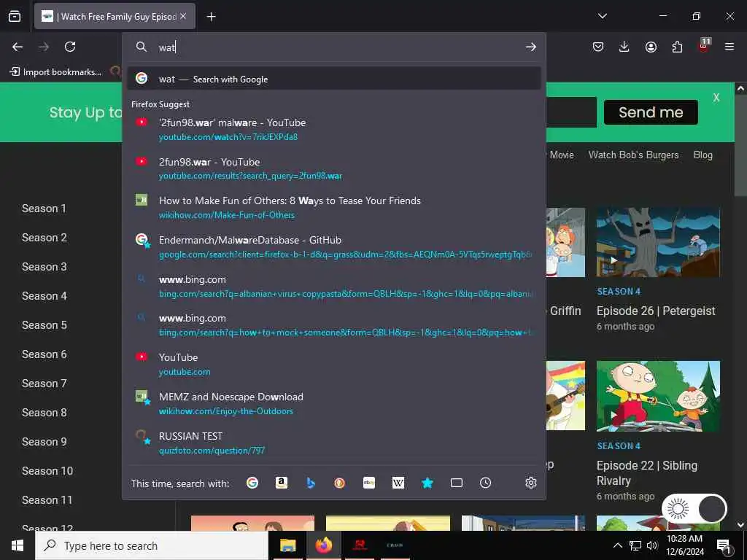Open MEMZ and Noescape Download suggestion

(333, 403)
